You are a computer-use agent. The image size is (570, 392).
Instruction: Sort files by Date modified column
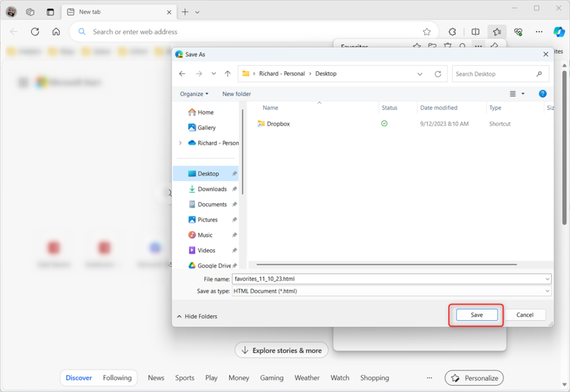click(x=439, y=108)
